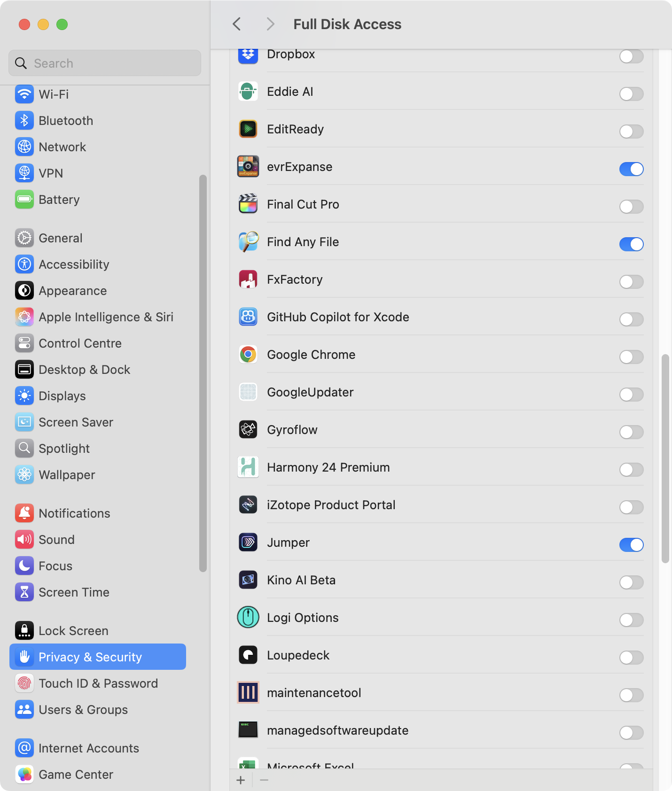Viewport: 672px width, 791px height.
Task: Turn off the Jumper toggle
Action: pyautogui.click(x=631, y=545)
